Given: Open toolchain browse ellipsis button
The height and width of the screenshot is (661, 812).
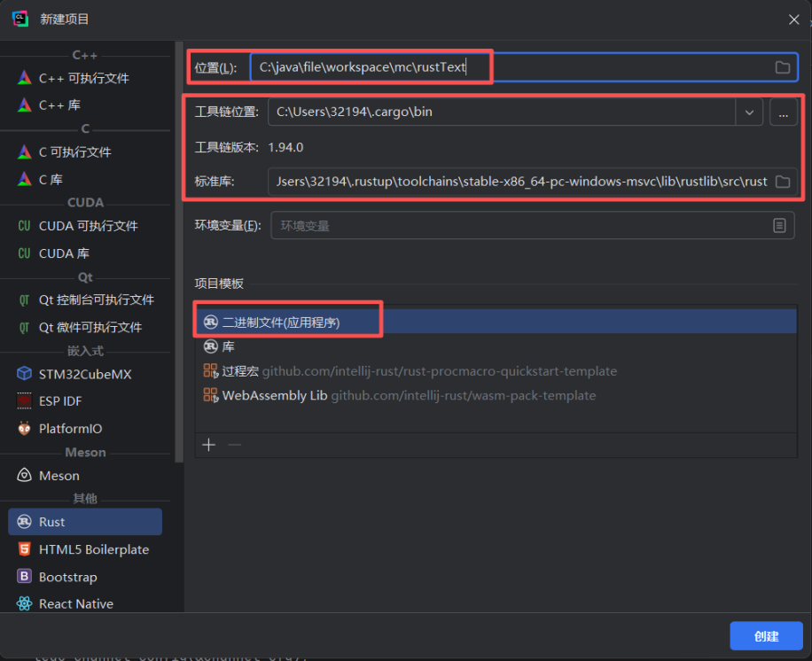Looking at the screenshot, I should click(784, 112).
